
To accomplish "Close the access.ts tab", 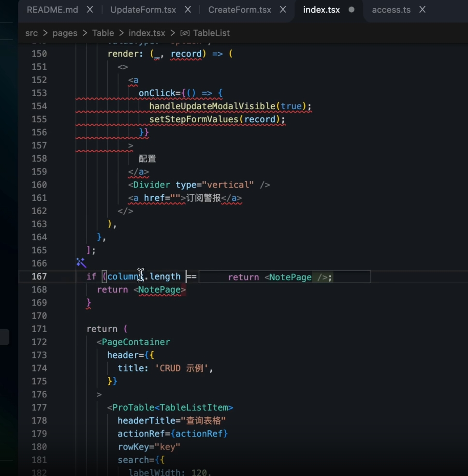I will pos(422,10).
